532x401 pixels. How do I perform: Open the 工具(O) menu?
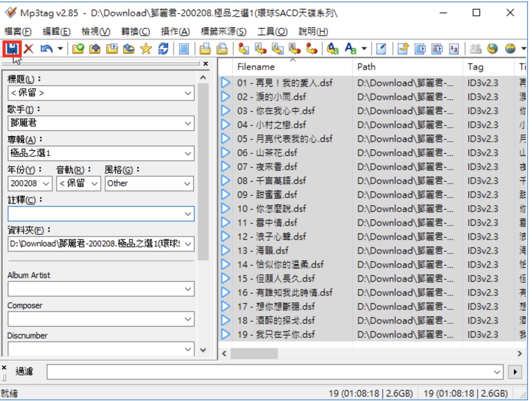(272, 32)
